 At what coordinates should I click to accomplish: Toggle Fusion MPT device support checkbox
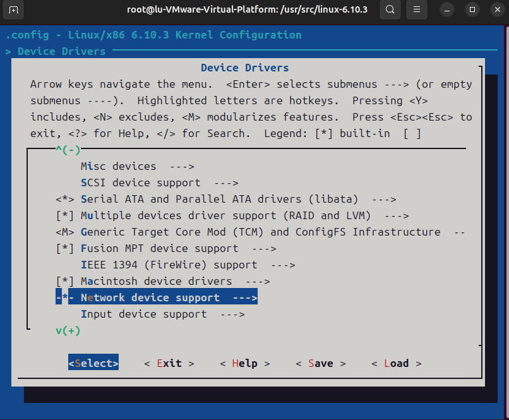click(x=65, y=249)
